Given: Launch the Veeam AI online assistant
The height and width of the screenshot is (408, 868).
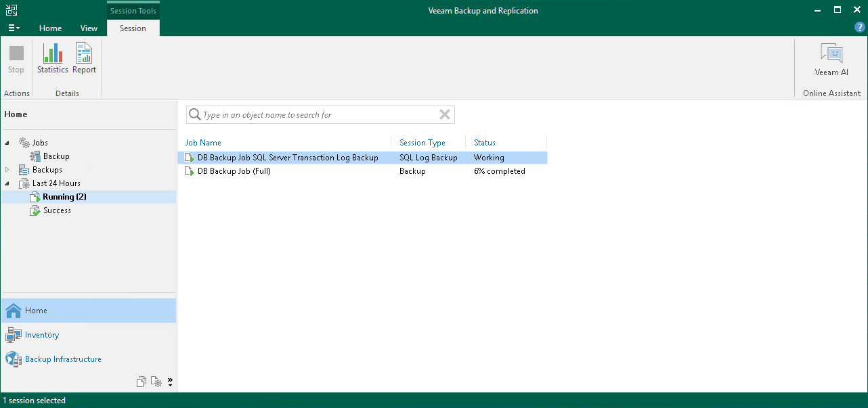Looking at the screenshot, I should pos(831,60).
